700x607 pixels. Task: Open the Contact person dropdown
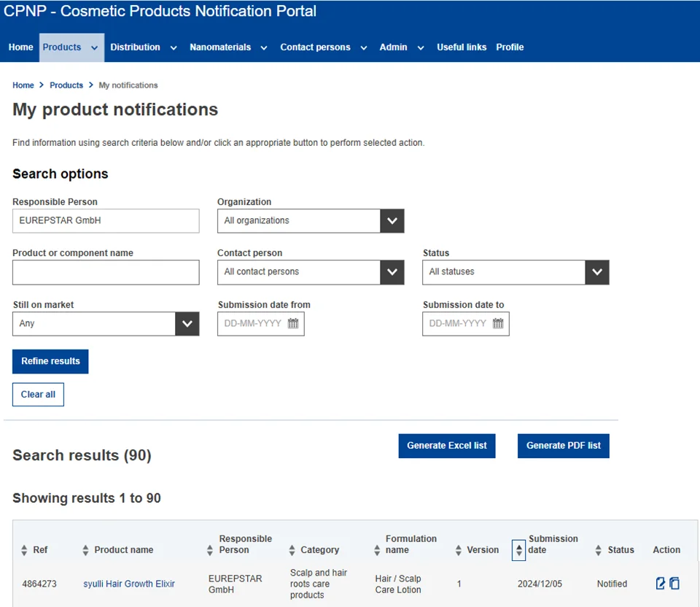pyautogui.click(x=392, y=272)
